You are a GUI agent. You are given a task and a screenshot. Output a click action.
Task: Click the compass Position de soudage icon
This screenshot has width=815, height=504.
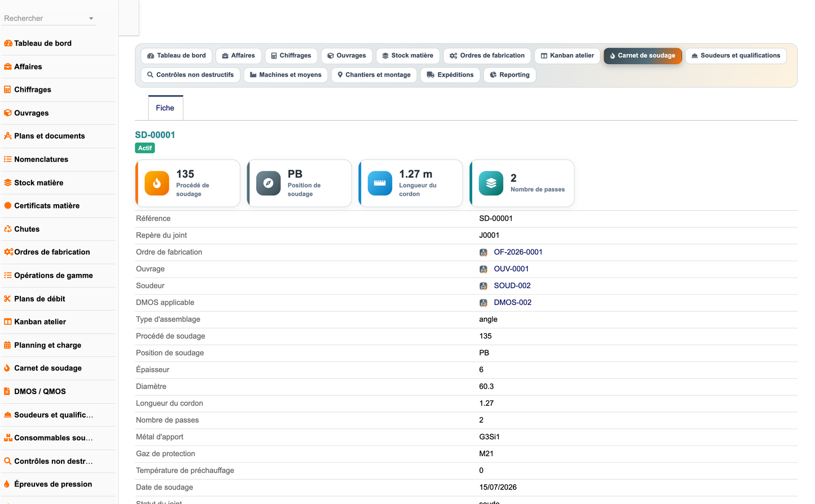268,183
